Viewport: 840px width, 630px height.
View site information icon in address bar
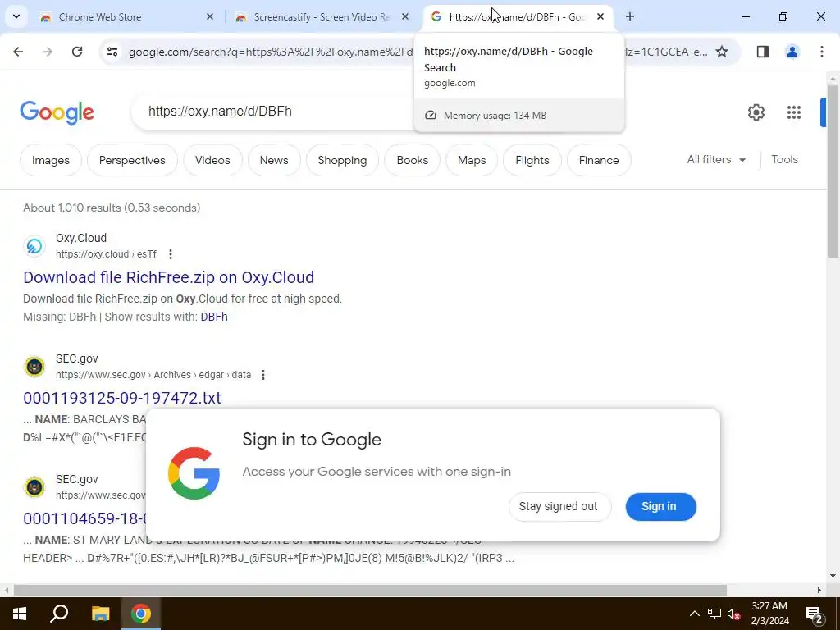click(x=112, y=52)
